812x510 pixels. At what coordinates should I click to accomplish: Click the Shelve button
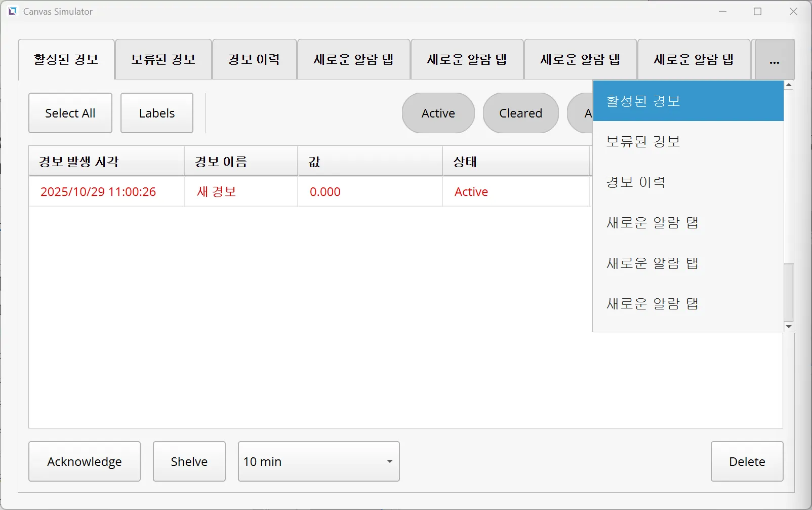pyautogui.click(x=189, y=461)
